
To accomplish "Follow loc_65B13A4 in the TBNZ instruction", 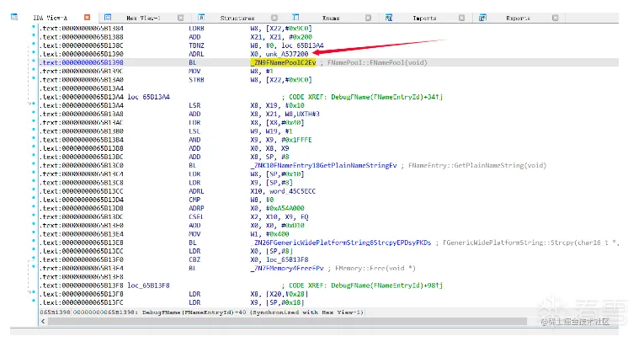I will (303, 45).
